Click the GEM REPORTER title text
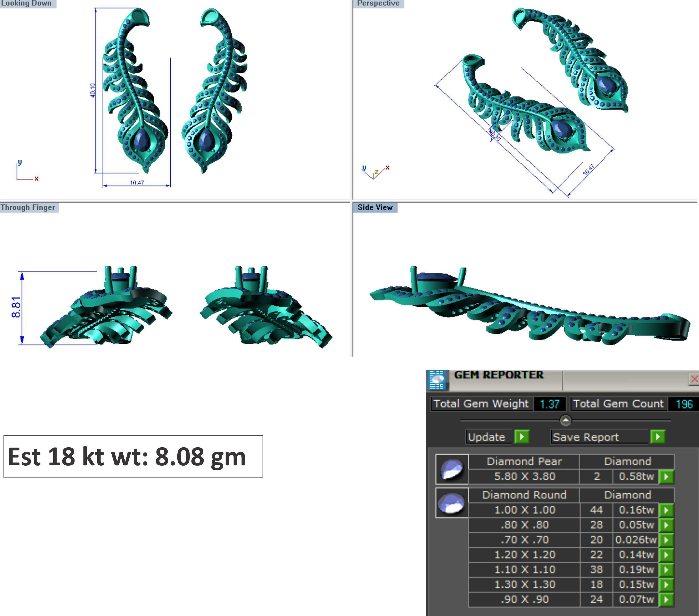This screenshot has height=616, width=699. [x=499, y=375]
